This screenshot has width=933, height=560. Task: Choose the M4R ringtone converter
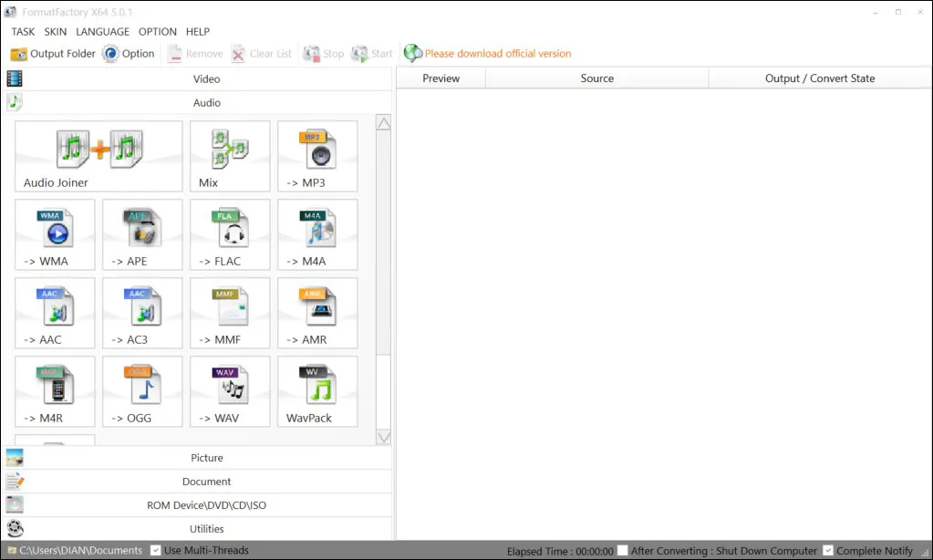pos(55,391)
